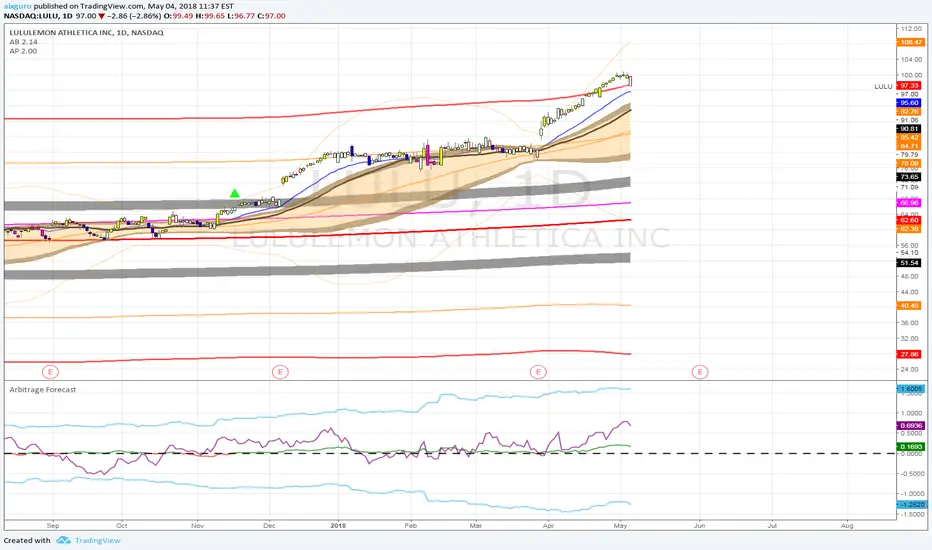Viewport: 932px width, 550px height.
Task: Select the blue 95.60 price label
Action: tap(909, 103)
